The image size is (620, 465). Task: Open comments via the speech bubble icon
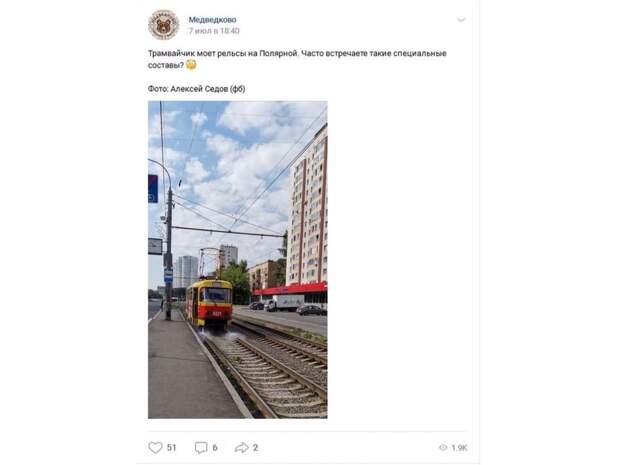[201, 448]
